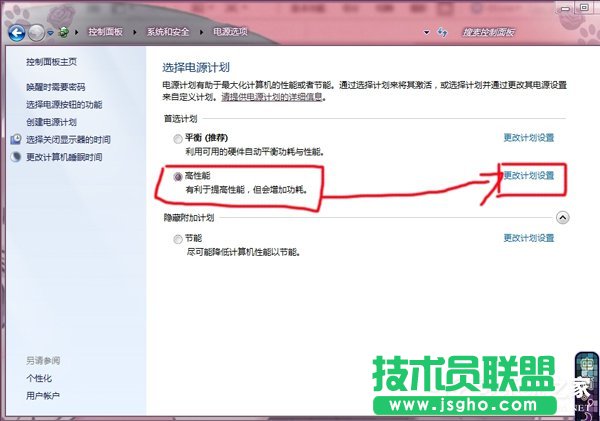Focus the 搜索控制面板 search box
The height and width of the screenshot is (421, 600).
(x=489, y=33)
